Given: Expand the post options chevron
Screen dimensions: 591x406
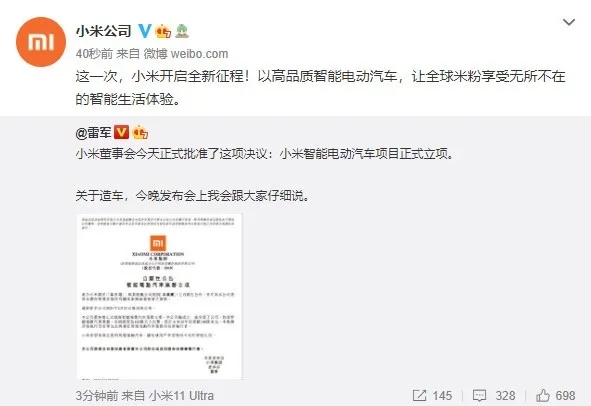Looking at the screenshot, I should [x=568, y=22].
